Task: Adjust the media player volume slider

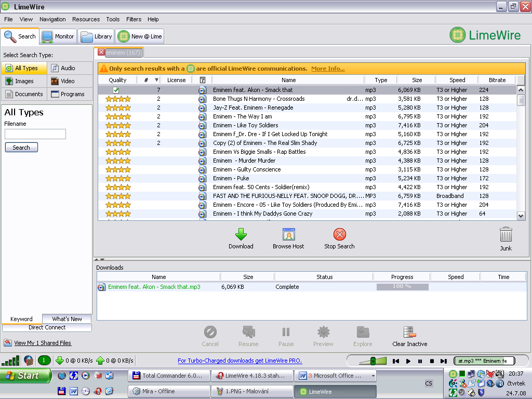Action: 373,361
